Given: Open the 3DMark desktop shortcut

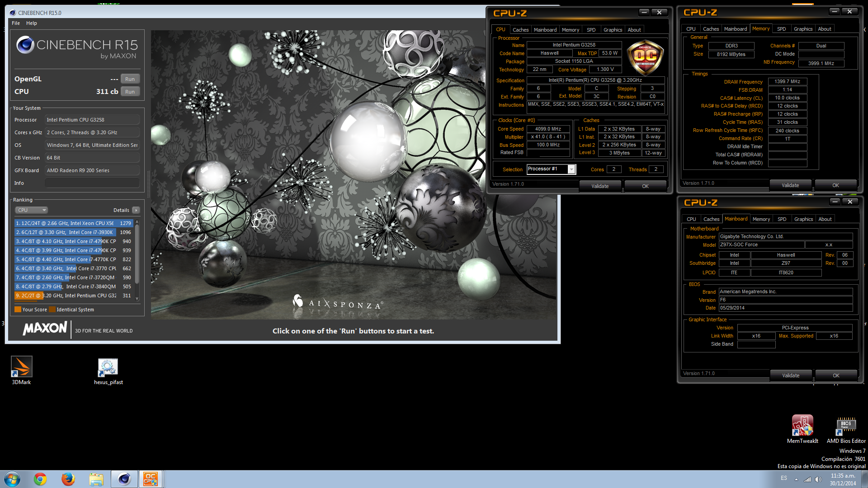Looking at the screenshot, I should click(21, 370).
